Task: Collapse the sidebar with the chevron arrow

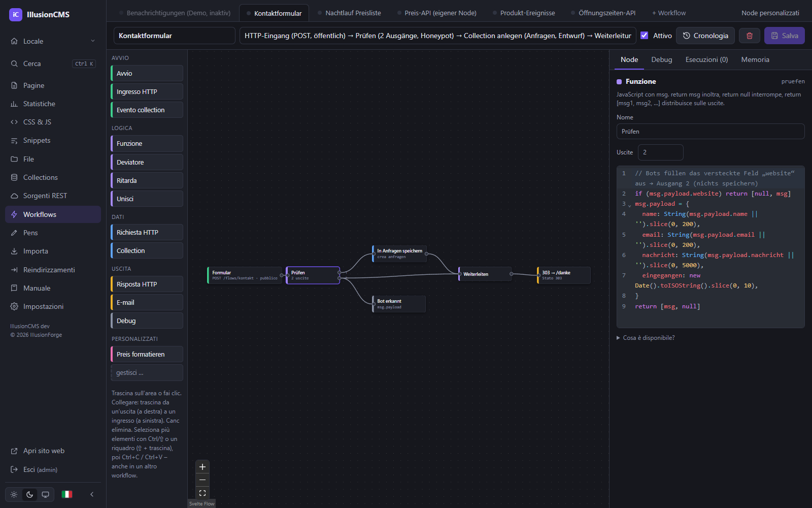Action: click(92, 494)
